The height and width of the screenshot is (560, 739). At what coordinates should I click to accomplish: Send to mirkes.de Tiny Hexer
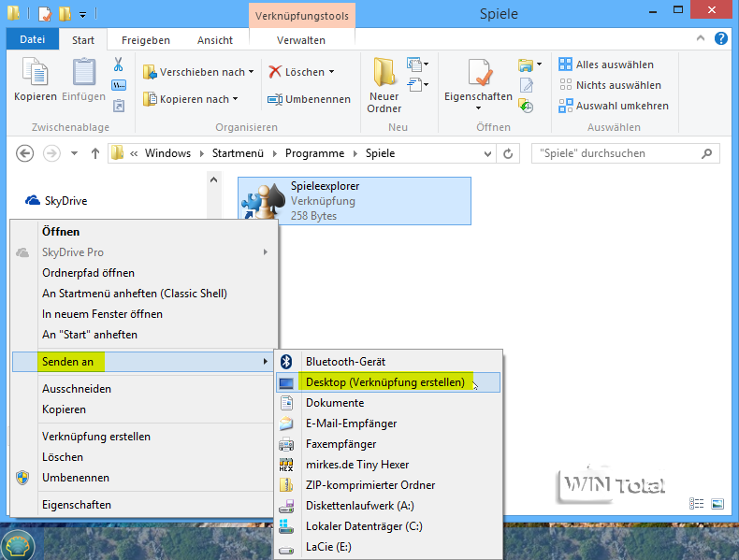388,465
